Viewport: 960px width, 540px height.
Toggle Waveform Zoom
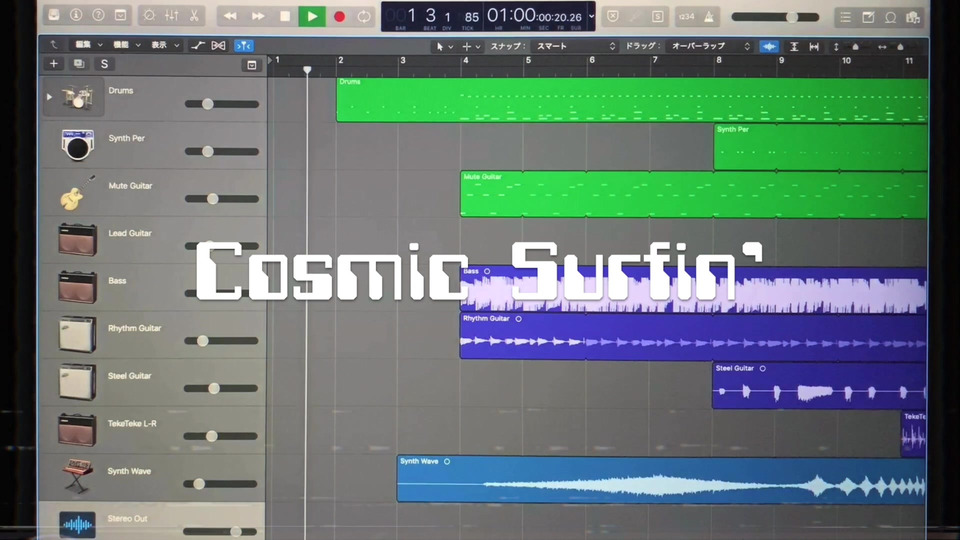click(x=769, y=47)
